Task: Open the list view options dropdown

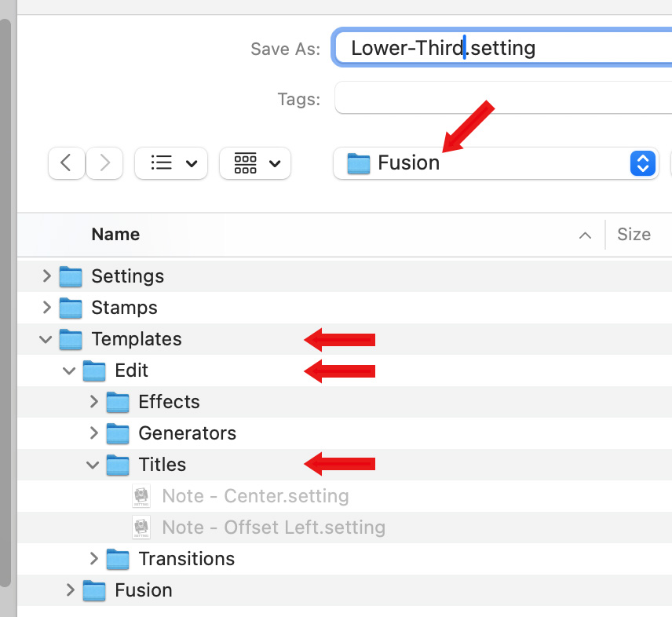Action: [171, 163]
